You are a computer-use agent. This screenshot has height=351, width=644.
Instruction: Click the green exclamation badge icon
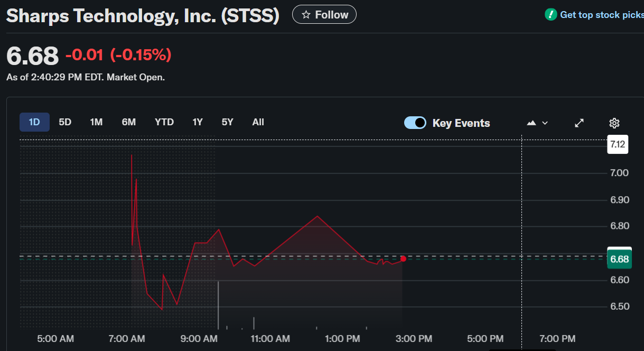pyautogui.click(x=551, y=15)
